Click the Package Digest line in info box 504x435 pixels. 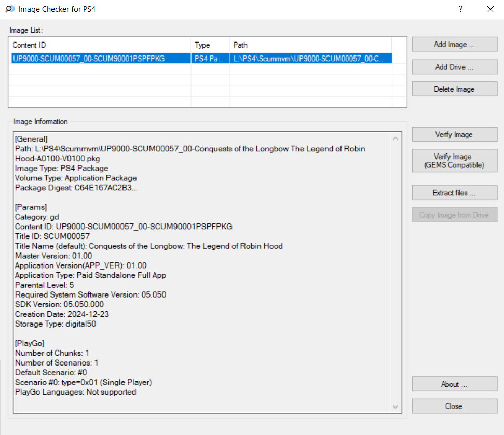tap(76, 188)
